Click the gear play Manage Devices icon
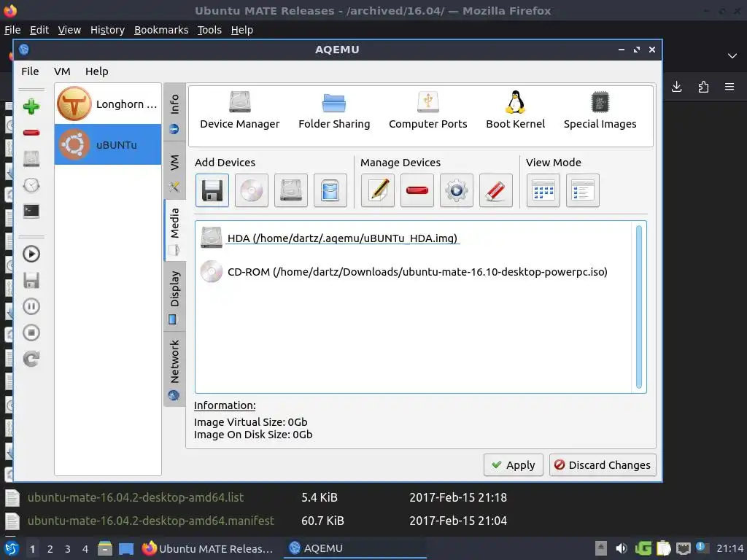The image size is (747, 560). pyautogui.click(x=457, y=190)
